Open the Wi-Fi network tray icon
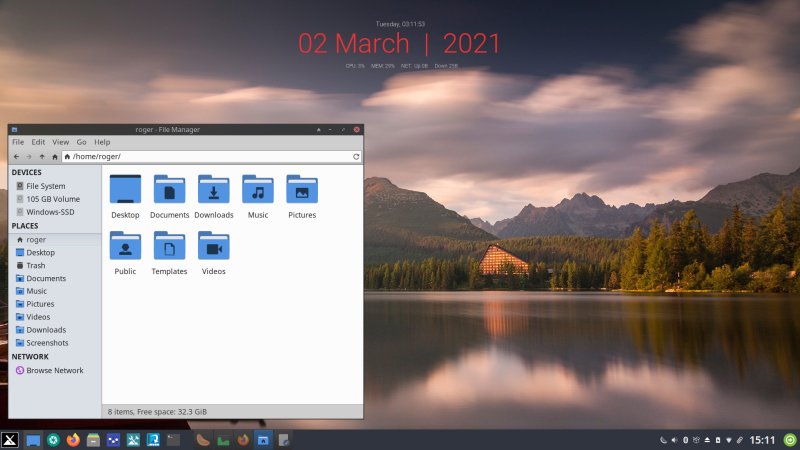Image resolution: width=800 pixels, height=450 pixels. [x=729, y=440]
